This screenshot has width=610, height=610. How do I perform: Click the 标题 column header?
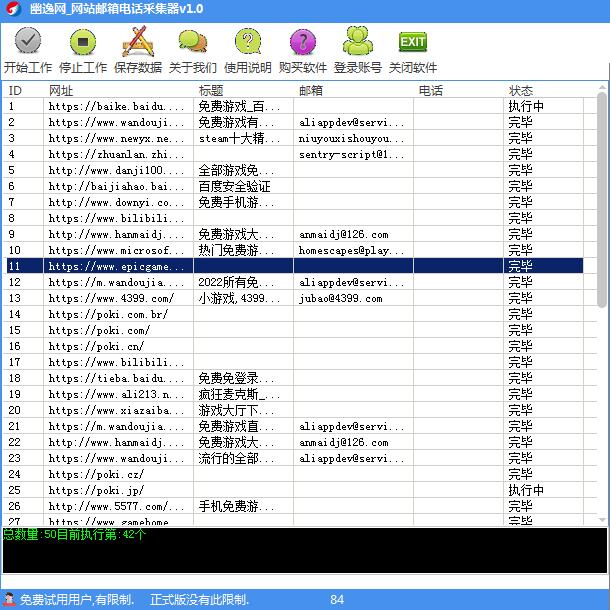tap(242, 91)
